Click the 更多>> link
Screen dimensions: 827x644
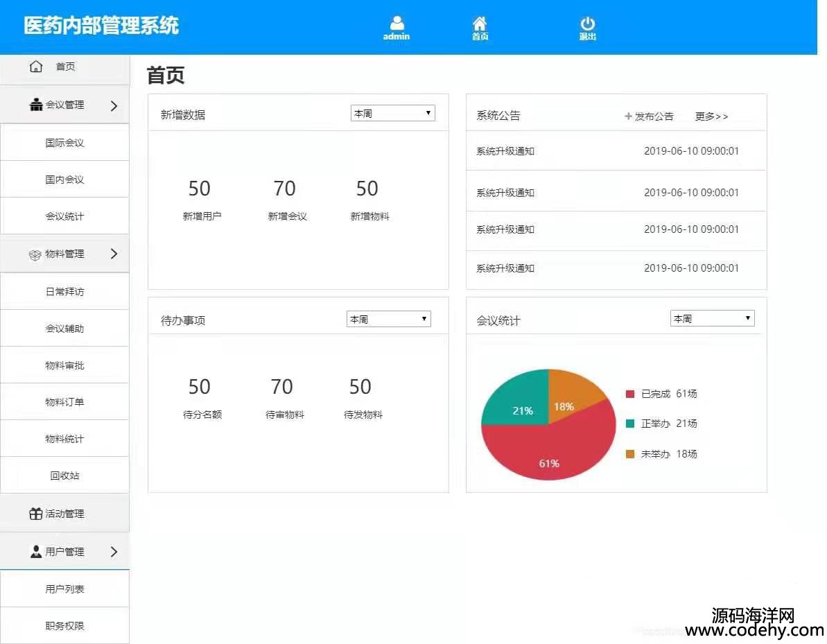[x=711, y=116]
